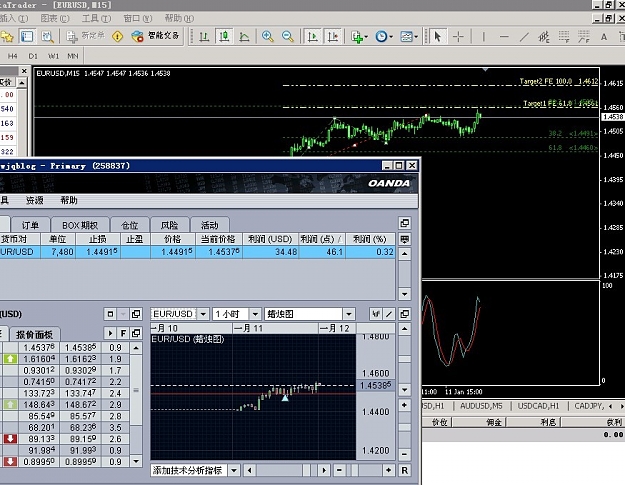Select the EUR/USD open position row
625x485 pixels.
[197, 252]
